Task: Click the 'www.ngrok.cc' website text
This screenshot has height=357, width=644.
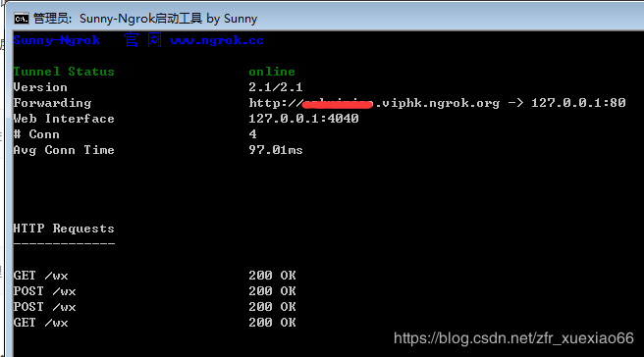Action: tap(217, 40)
